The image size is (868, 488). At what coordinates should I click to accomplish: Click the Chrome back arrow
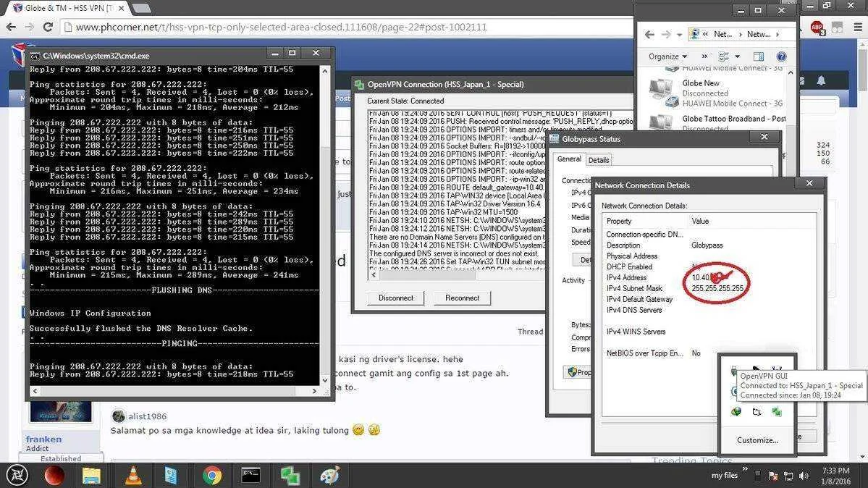pos(11,27)
